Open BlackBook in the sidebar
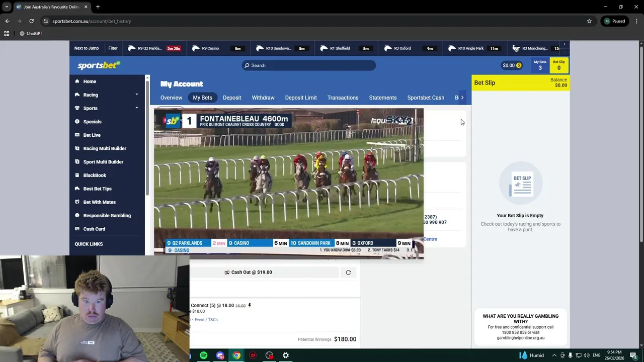 [95, 175]
